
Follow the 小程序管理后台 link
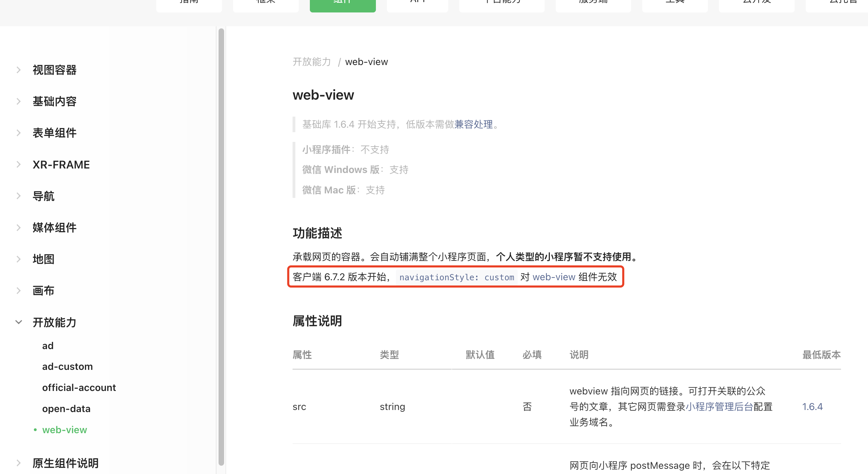719,407
